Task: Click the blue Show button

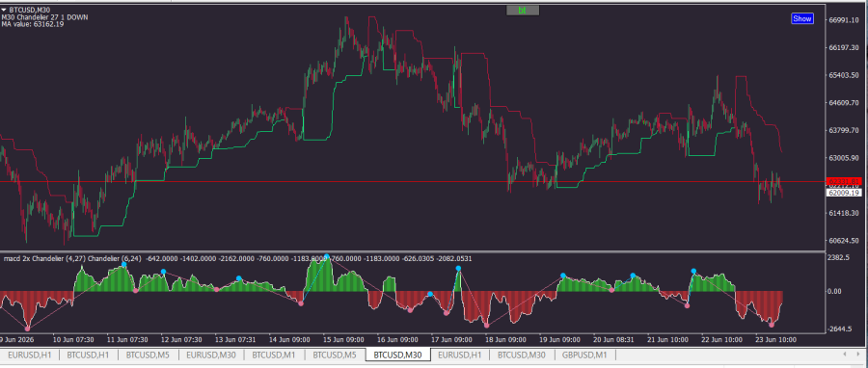Action: [802, 19]
